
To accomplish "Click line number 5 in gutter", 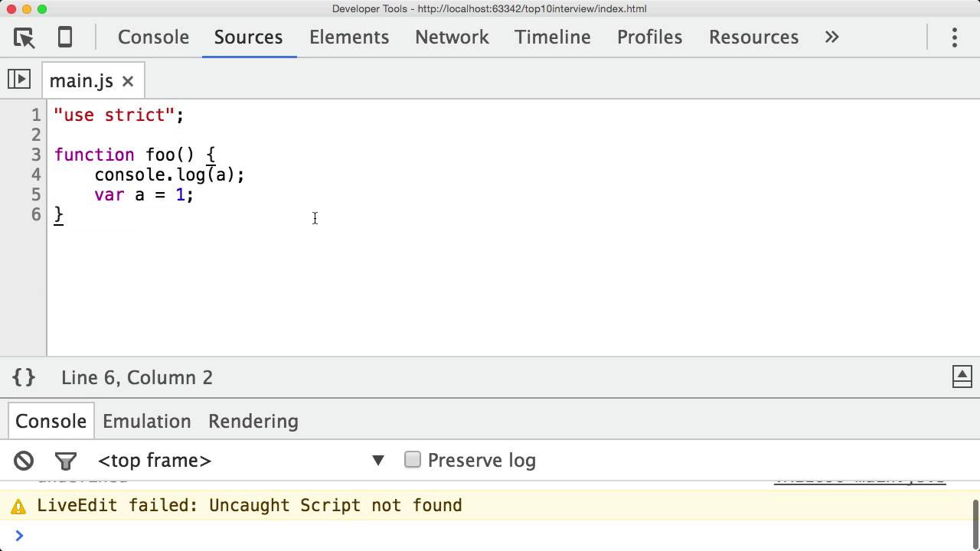I will coord(36,194).
